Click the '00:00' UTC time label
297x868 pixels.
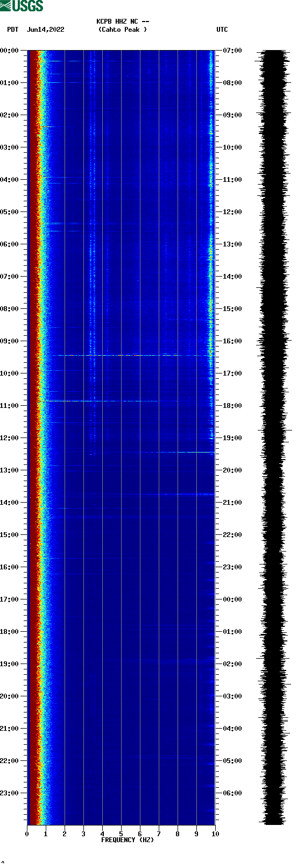[x=232, y=599]
